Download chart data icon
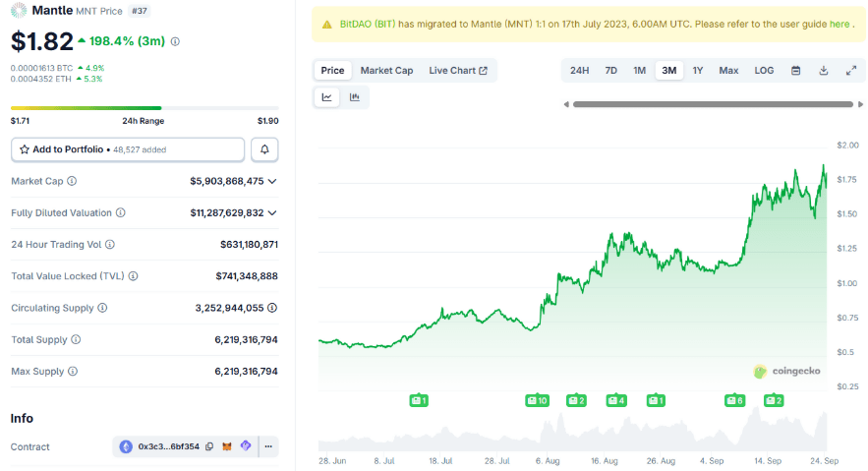Screen dimensions: 868x471 coord(824,70)
